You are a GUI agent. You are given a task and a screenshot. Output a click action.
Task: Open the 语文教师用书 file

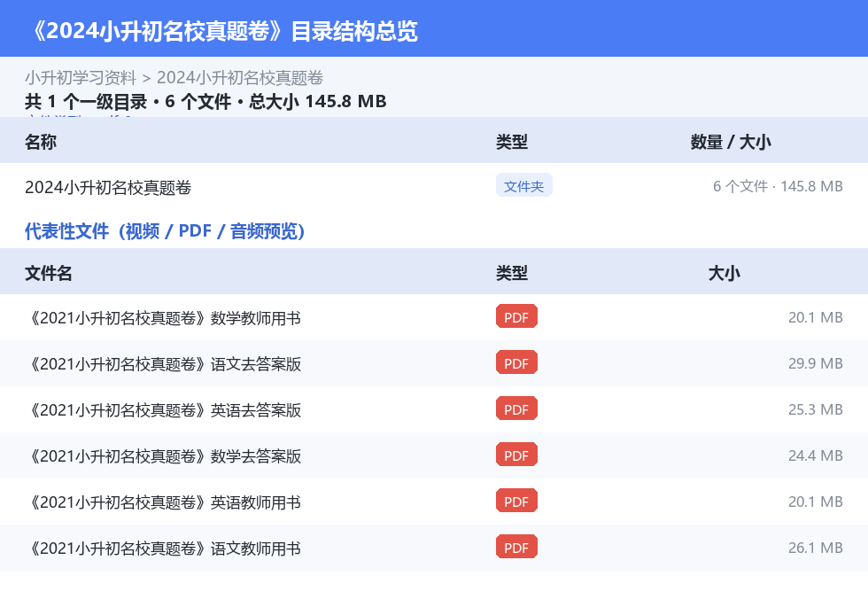[x=163, y=548]
